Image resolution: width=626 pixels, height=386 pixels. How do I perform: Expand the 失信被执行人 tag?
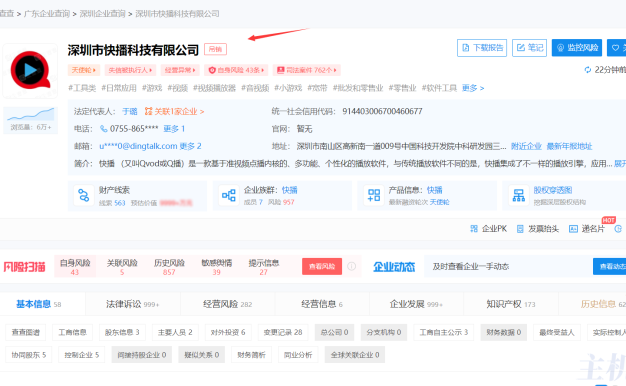pos(130,70)
